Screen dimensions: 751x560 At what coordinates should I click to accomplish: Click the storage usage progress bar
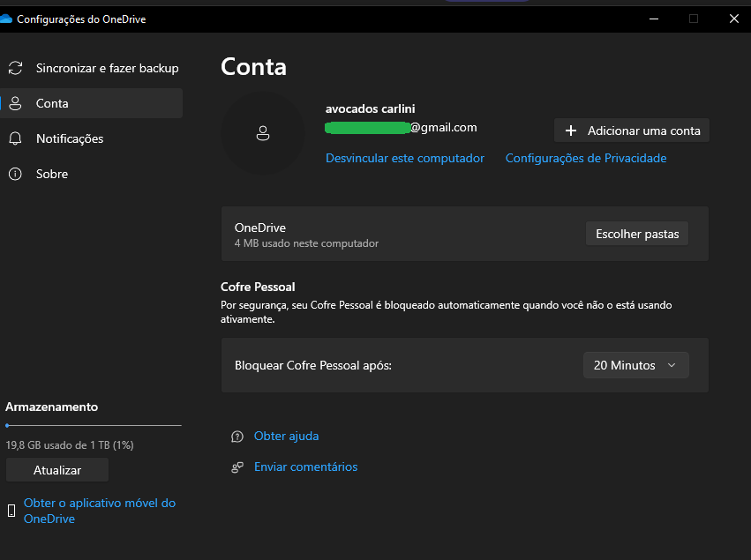coord(94,425)
